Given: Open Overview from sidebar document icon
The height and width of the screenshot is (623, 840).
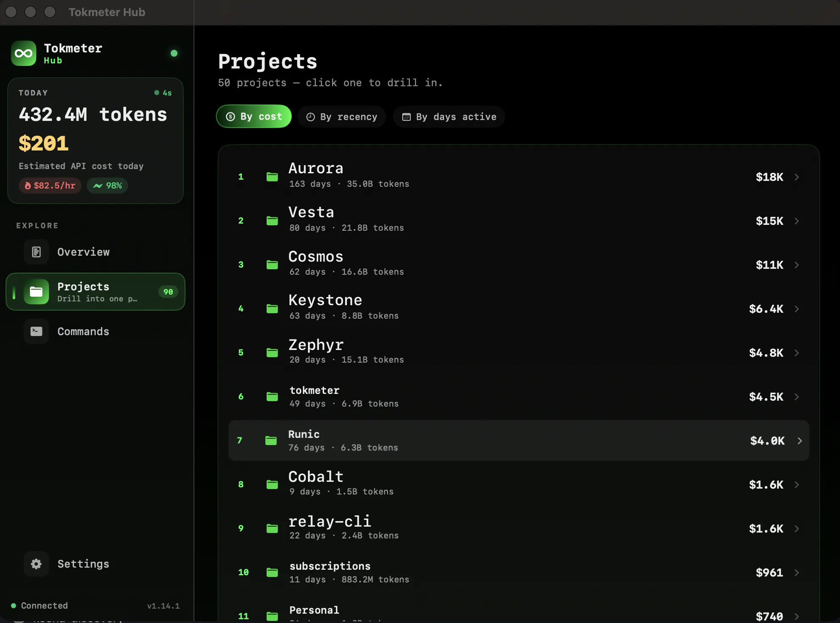Looking at the screenshot, I should (x=36, y=252).
